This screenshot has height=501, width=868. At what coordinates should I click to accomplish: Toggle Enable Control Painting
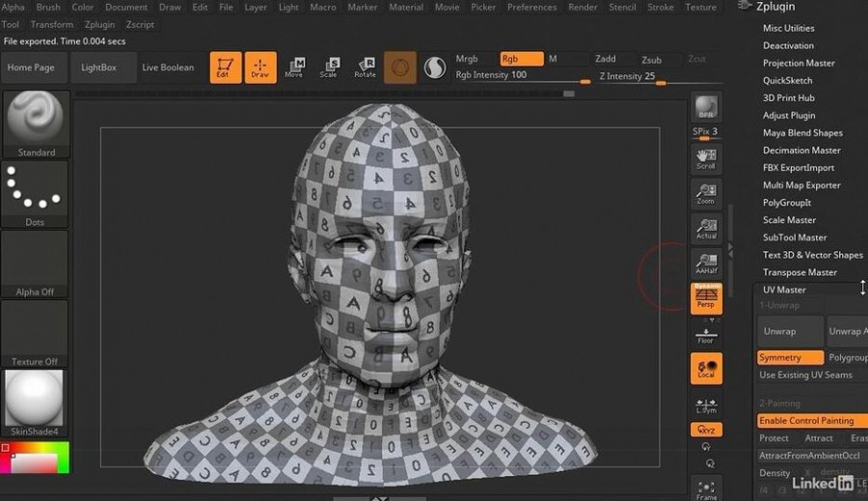pyautogui.click(x=812, y=421)
